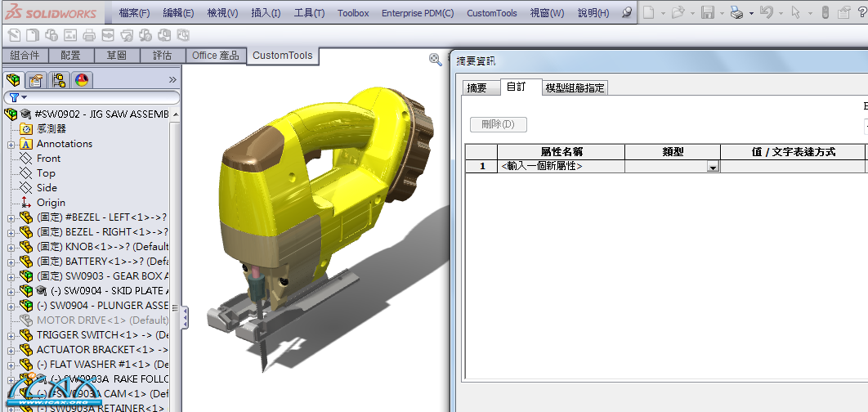
Task: Select the Front plane in the tree
Action: coord(49,159)
